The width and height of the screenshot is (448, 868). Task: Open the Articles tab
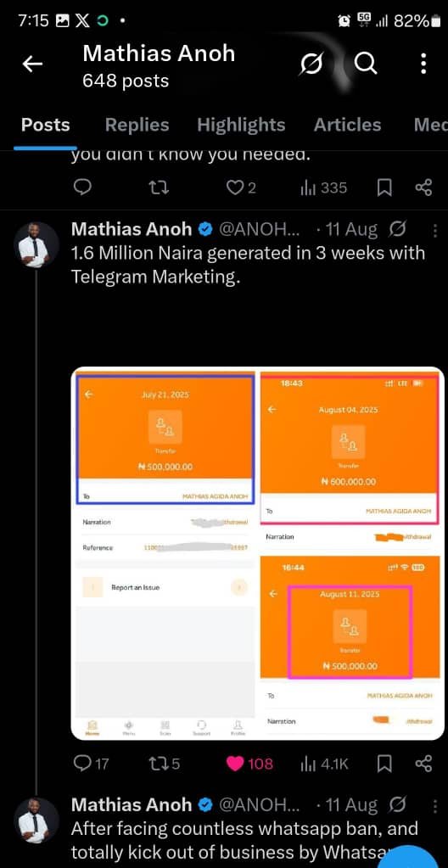click(347, 125)
